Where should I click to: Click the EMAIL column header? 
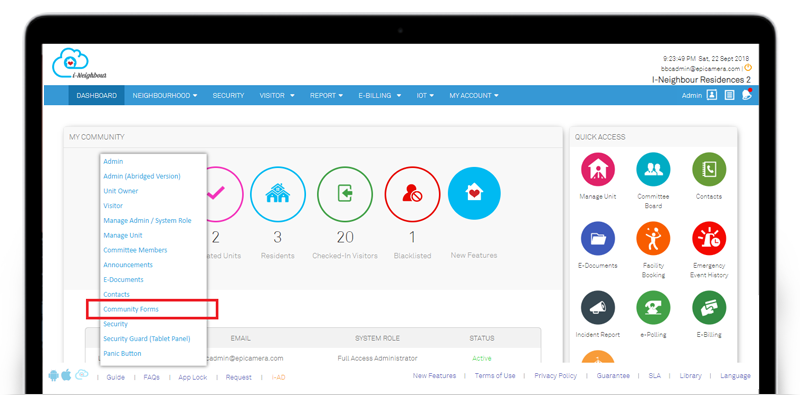click(240, 338)
